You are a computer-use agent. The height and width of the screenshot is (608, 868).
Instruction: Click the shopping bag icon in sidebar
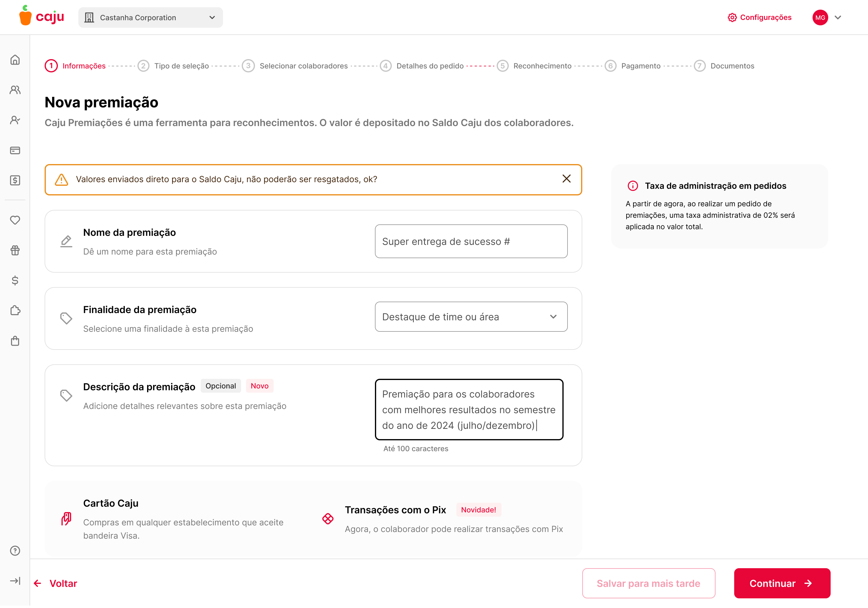15,341
